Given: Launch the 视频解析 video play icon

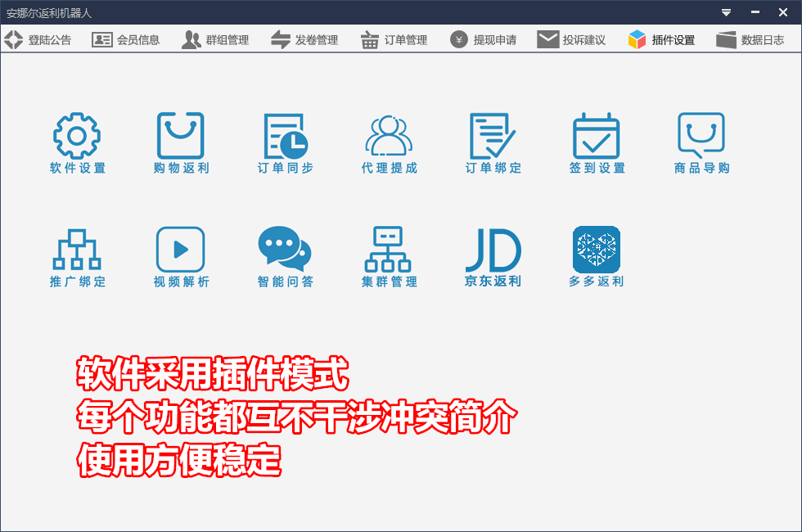Looking at the screenshot, I should click(181, 250).
